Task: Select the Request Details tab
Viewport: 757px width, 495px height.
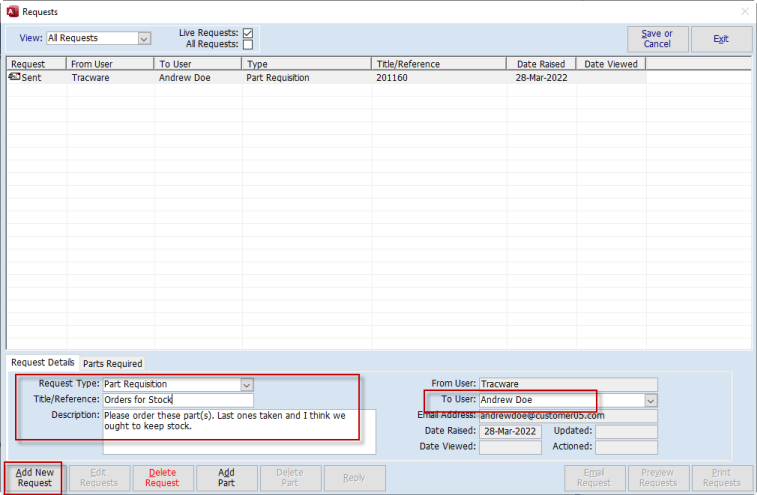Action: (x=41, y=363)
